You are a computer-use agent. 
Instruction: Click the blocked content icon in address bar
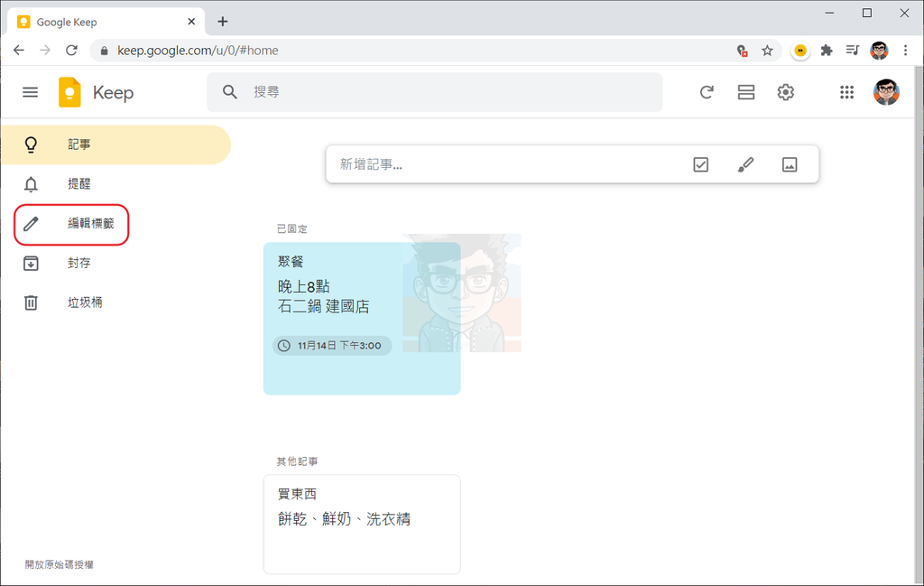coord(743,51)
